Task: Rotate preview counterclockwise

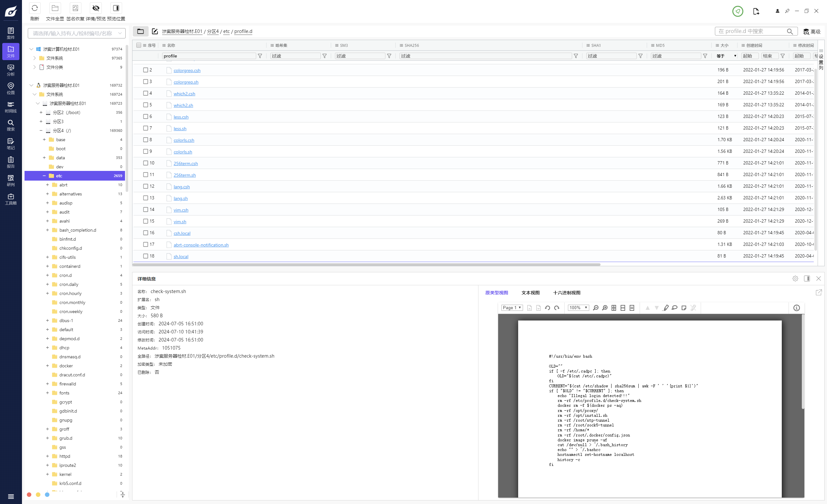Action: tap(548, 308)
